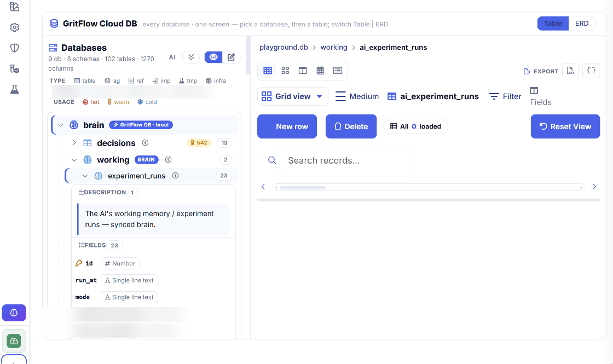Open the Filter control
The image size is (613, 364).
click(x=505, y=96)
